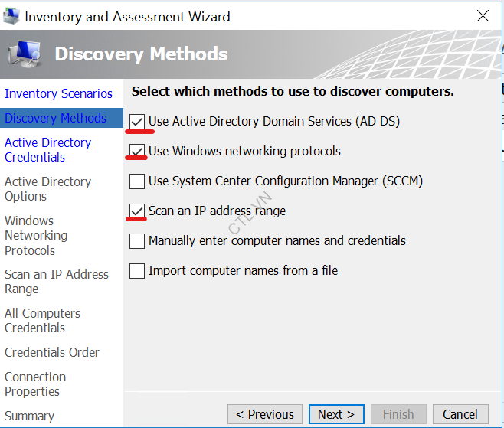Select Windows Networking Protocols in sidebar
504x428 pixels.
[x=36, y=236]
